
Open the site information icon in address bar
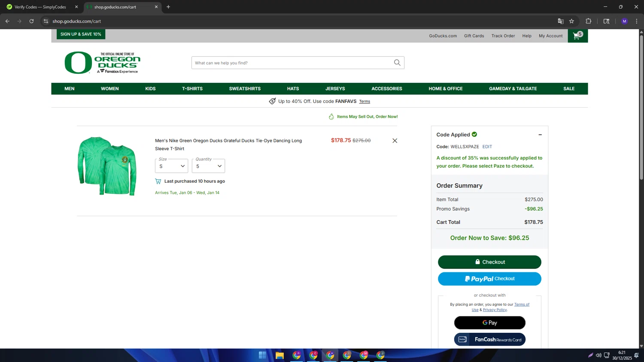[x=46, y=21]
